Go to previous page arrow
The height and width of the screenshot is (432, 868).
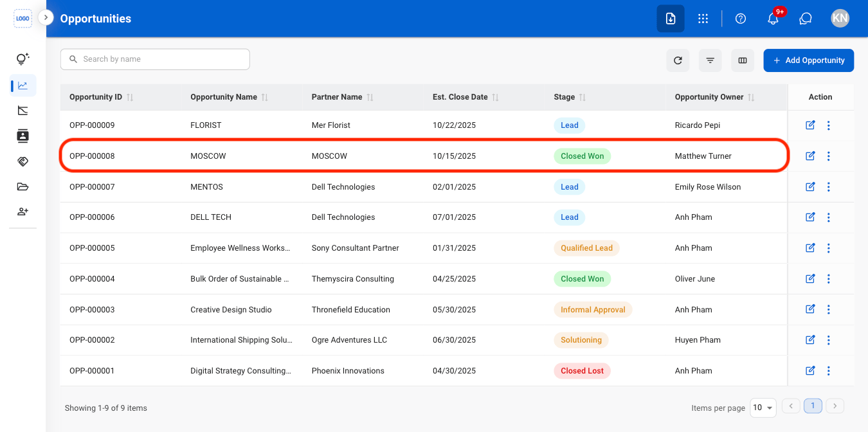click(x=791, y=406)
